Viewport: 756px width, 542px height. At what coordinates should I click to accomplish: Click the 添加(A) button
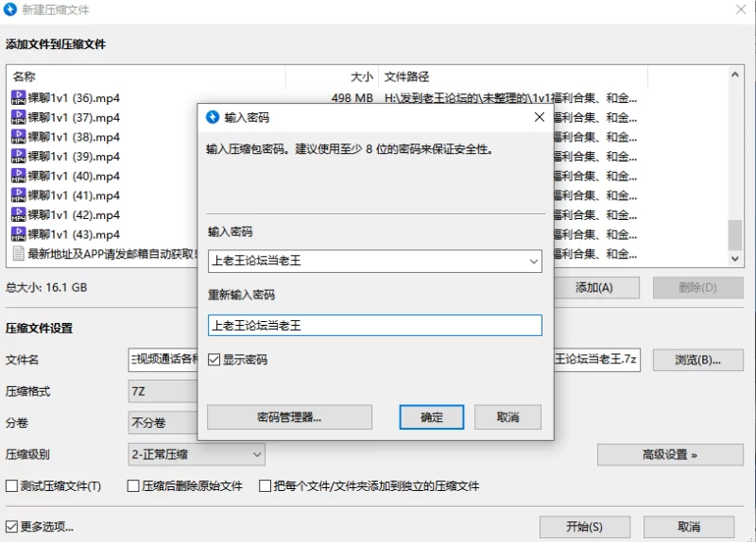pyautogui.click(x=596, y=288)
